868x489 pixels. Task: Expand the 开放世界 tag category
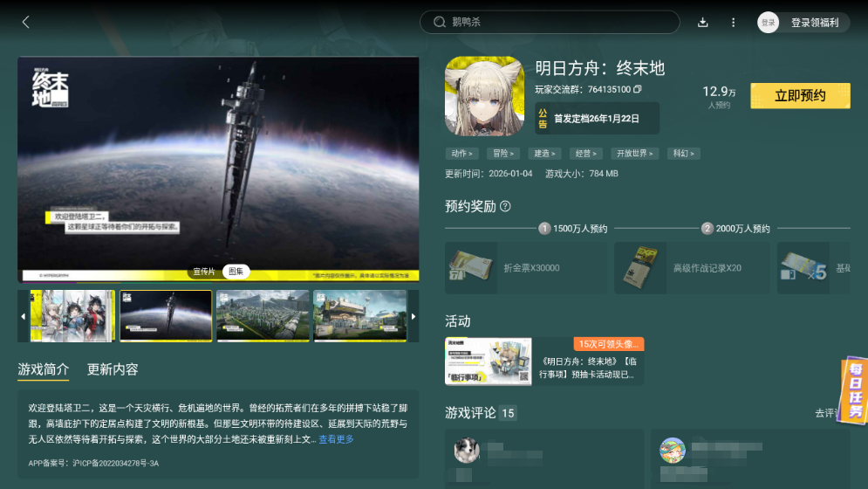[633, 154]
